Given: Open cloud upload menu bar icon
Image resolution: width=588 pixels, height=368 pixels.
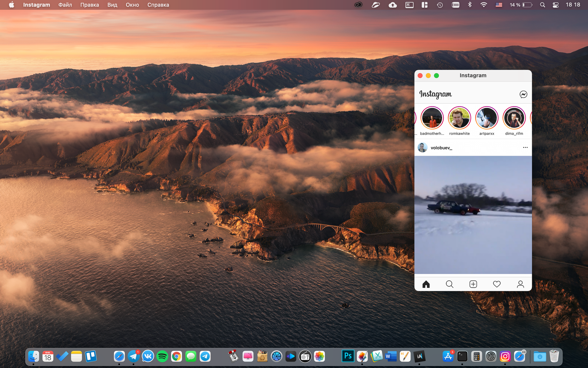Looking at the screenshot, I should coord(393,5).
